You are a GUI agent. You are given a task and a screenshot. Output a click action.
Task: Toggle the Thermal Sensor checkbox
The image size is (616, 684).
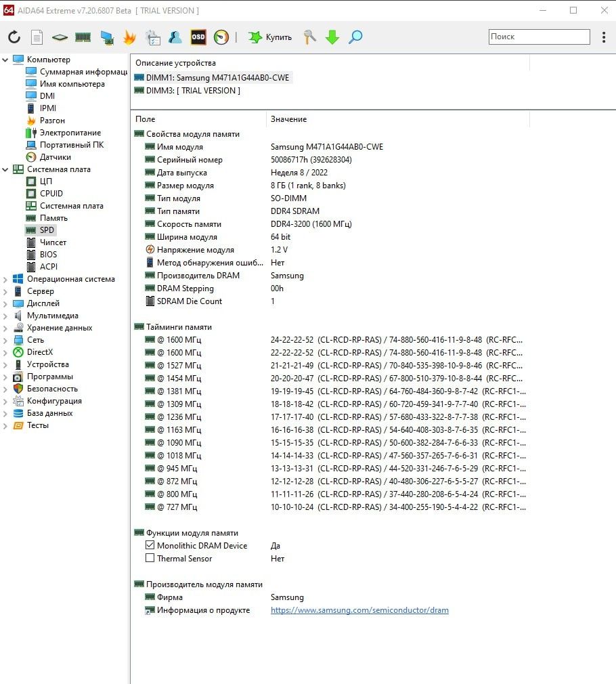coord(150,558)
